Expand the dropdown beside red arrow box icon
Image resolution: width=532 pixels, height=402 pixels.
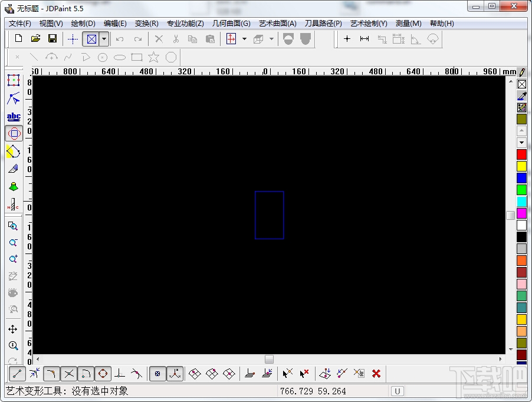(244, 39)
